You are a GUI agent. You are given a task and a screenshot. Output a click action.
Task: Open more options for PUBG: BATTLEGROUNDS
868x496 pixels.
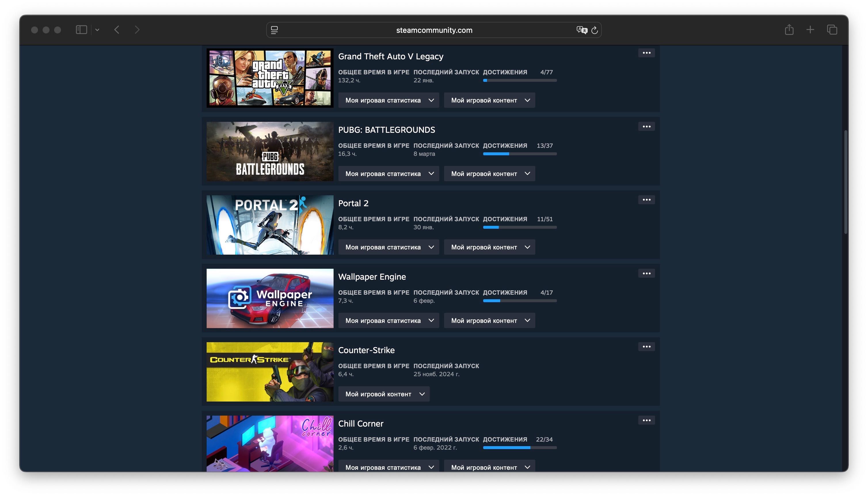(646, 126)
